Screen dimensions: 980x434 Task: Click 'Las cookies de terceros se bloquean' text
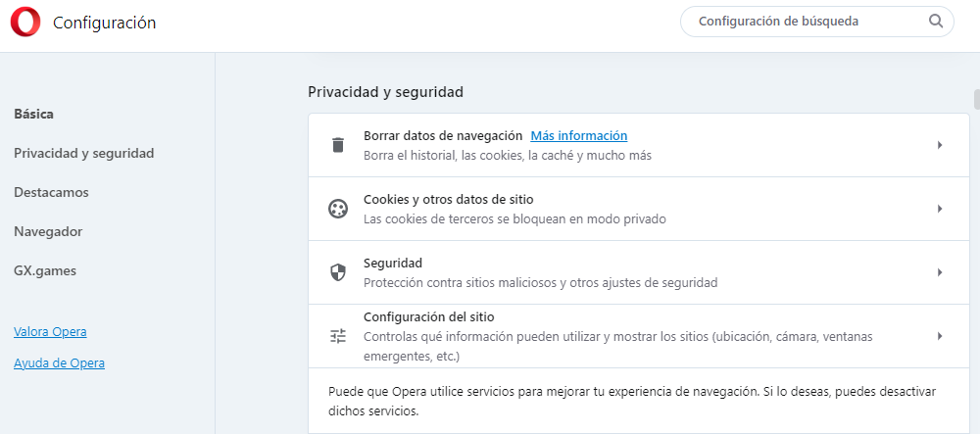pyautogui.click(x=515, y=219)
